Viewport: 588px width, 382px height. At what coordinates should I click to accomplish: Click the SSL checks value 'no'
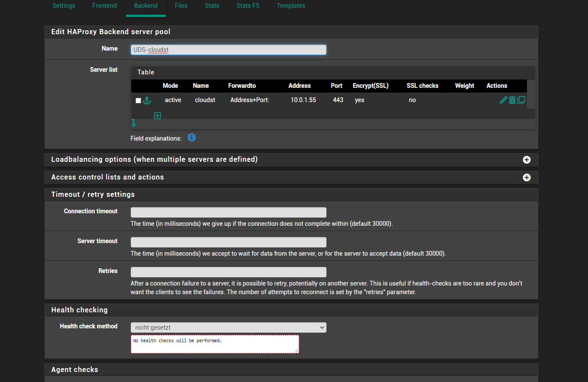412,100
